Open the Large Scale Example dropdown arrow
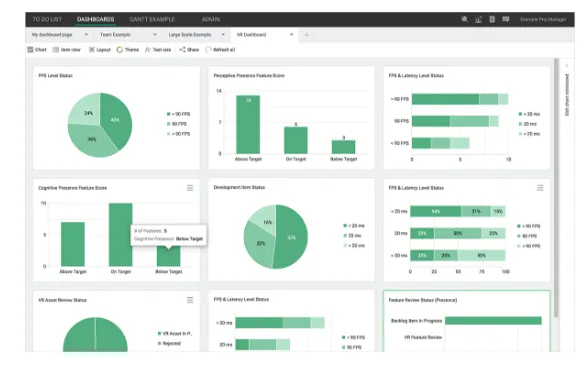The height and width of the screenshot is (381, 588). pos(223,34)
